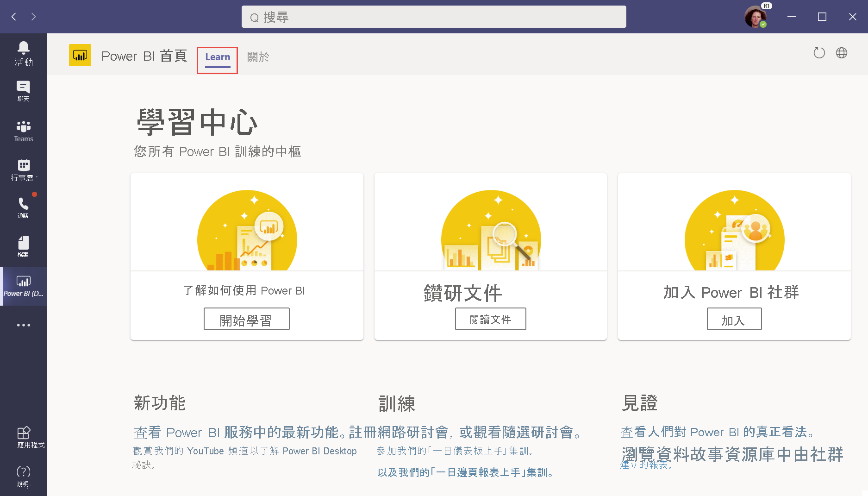
Task: Click the 學習中心 heading
Action: pos(197,122)
